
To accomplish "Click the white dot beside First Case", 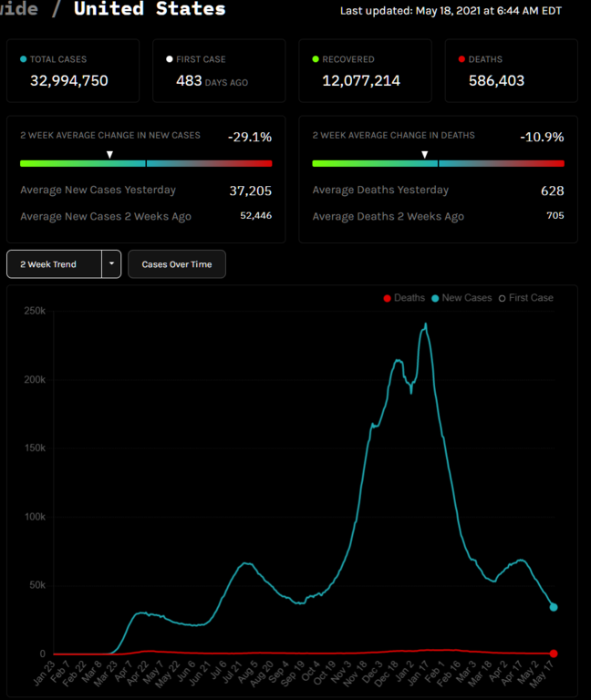I will 170,59.
